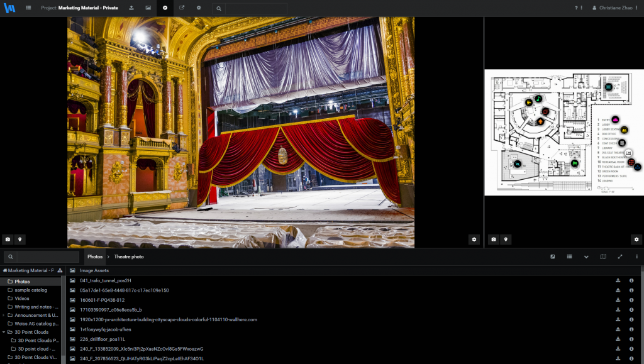
Task: Click the camera icon under the theatre photo
Action: click(8, 240)
